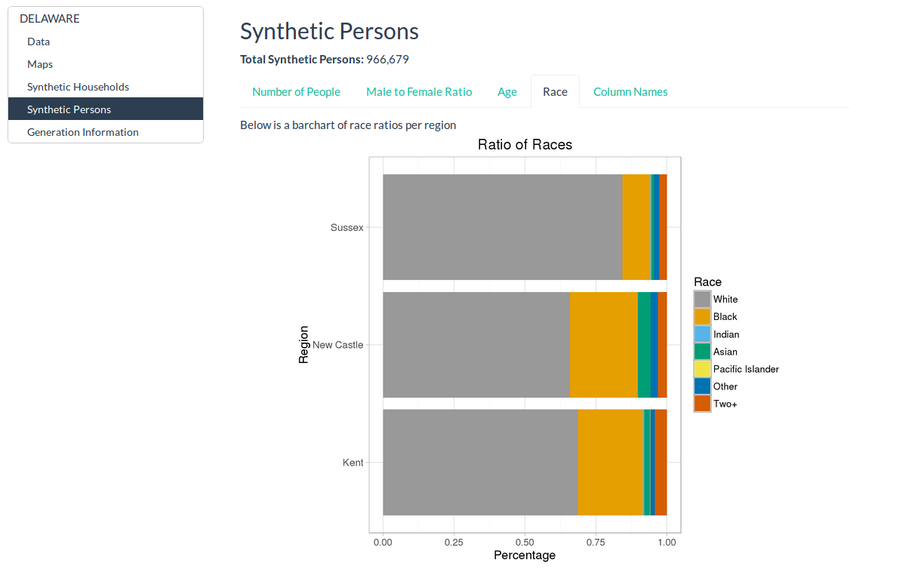Click the Black legend color swatch
This screenshot has width=924, height=569.
click(x=702, y=317)
